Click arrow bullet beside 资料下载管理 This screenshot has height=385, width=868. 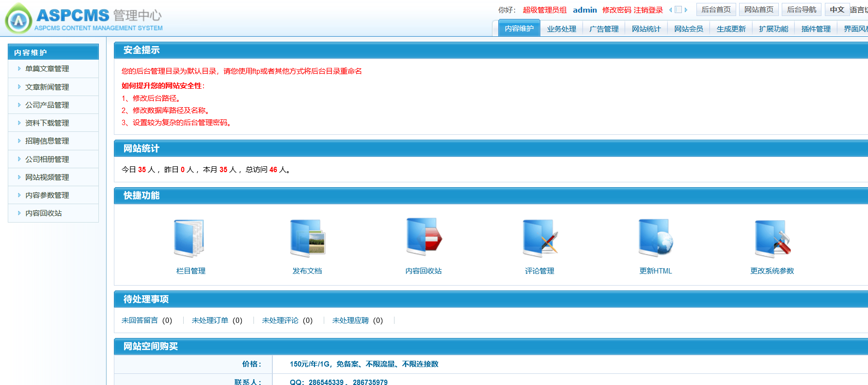[19, 123]
